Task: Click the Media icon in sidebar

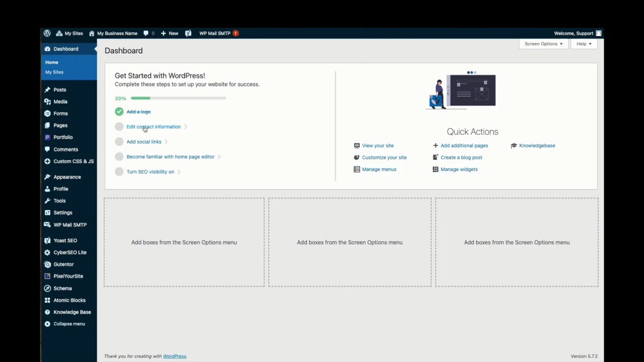Action: tap(47, 102)
